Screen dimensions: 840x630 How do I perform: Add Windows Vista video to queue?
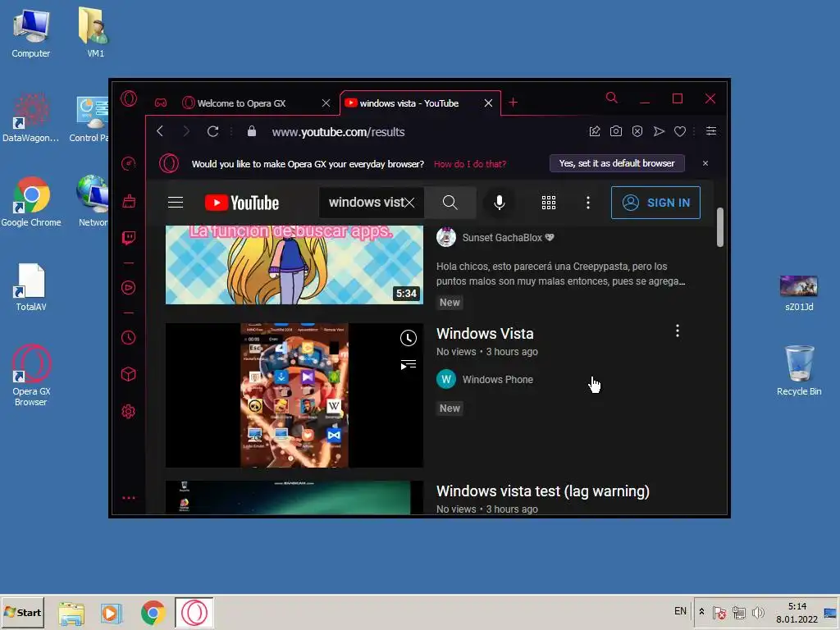[x=409, y=365]
